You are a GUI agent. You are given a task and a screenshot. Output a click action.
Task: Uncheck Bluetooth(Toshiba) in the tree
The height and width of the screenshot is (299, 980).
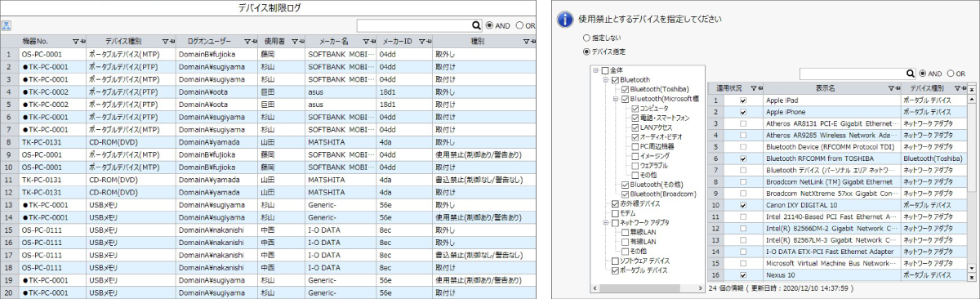click(625, 89)
